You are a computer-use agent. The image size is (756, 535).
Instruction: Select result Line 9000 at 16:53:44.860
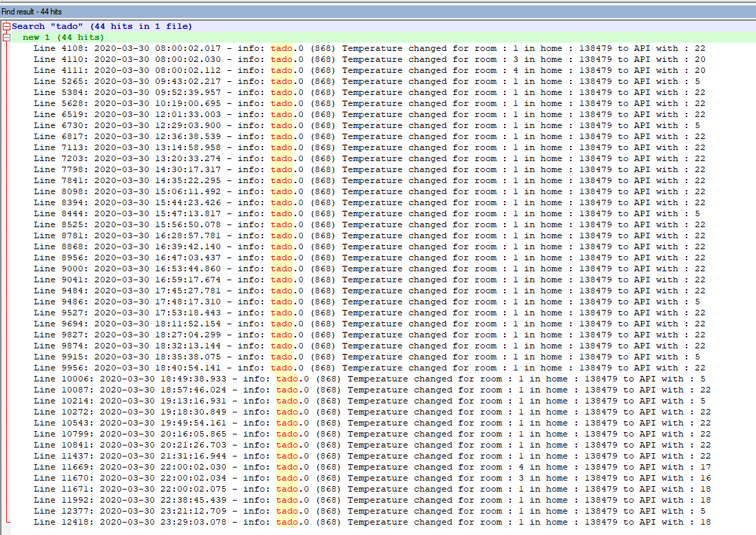369,269
